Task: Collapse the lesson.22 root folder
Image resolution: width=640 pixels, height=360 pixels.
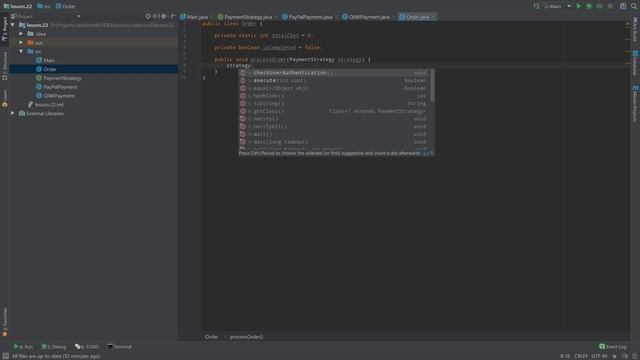Action: 13,25
